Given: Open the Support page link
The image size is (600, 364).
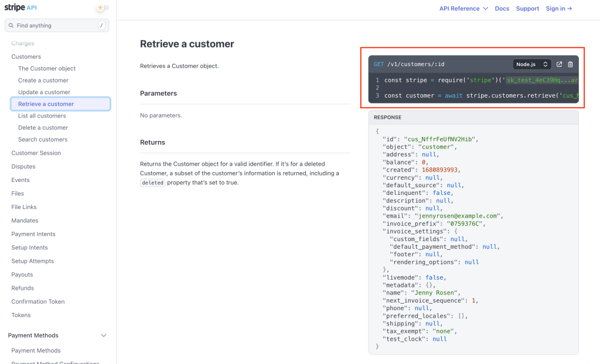Looking at the screenshot, I should pyautogui.click(x=527, y=9).
